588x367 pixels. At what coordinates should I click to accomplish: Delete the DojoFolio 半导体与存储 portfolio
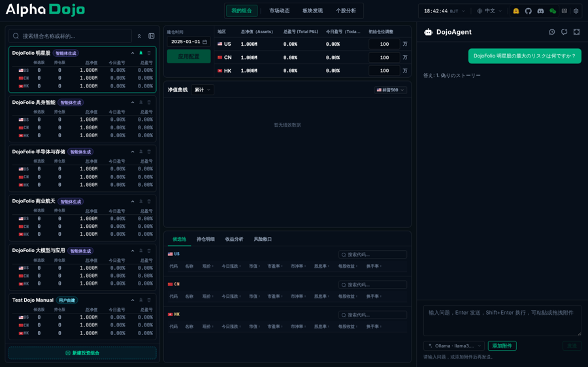pos(149,152)
